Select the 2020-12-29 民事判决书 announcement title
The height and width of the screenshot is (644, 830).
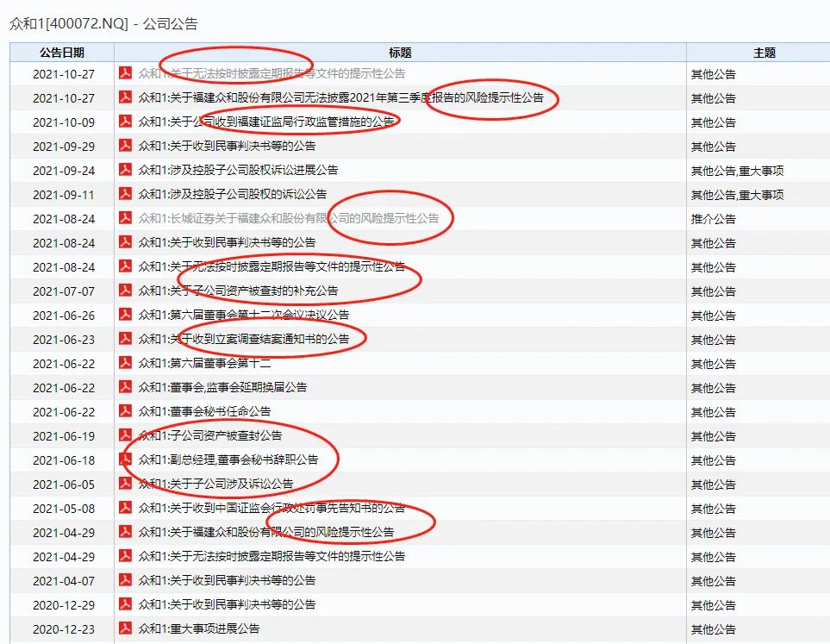click(227, 604)
